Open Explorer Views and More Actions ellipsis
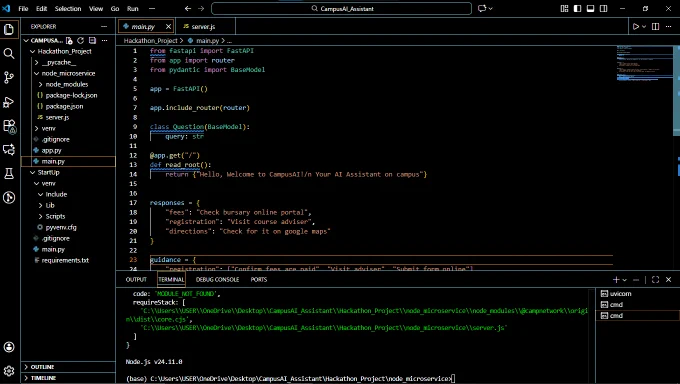680x384 pixels. 104,40
